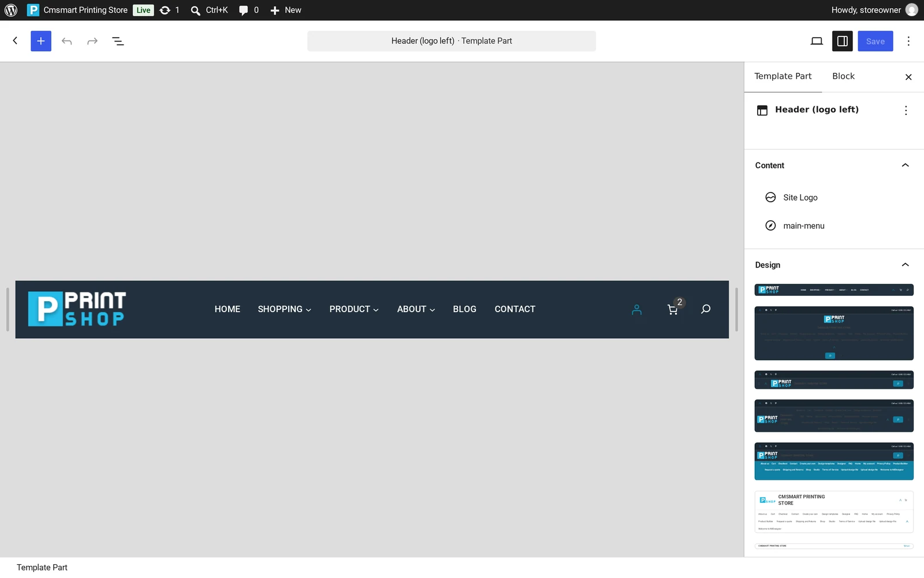This screenshot has height=578, width=924.
Task: Click the WordPress logo in admin bar
Action: tap(11, 10)
